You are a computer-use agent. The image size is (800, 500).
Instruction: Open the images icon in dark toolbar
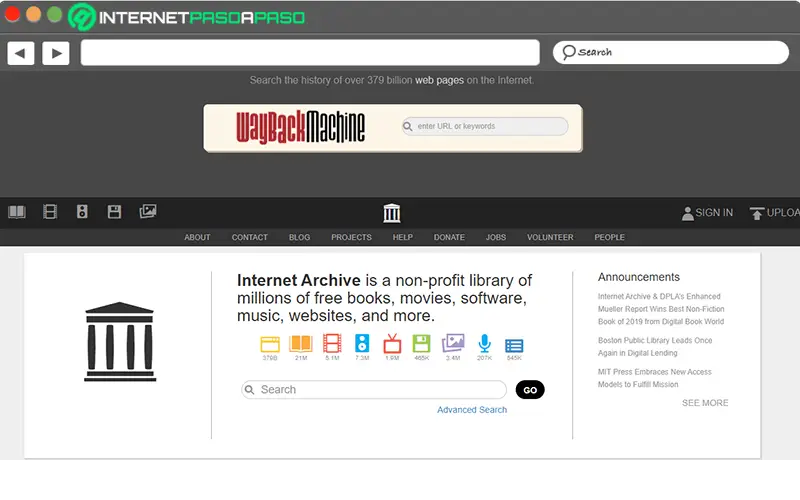coord(148,211)
